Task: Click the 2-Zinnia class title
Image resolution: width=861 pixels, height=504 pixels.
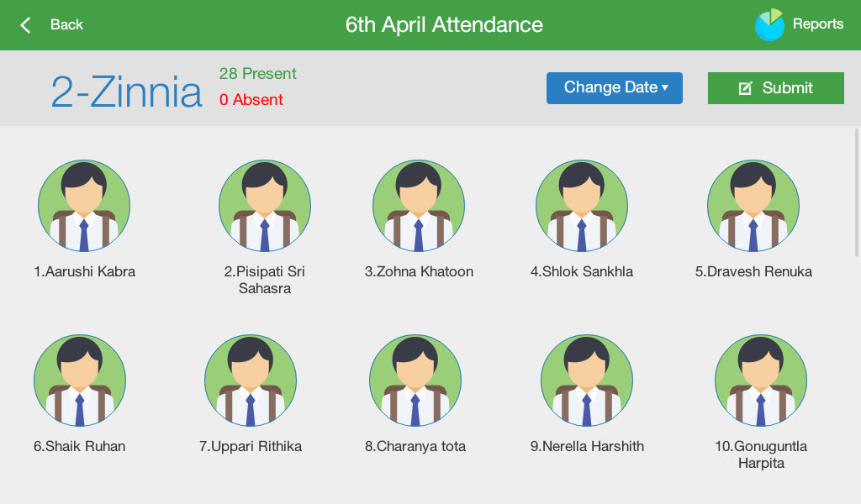Action: coord(126,92)
